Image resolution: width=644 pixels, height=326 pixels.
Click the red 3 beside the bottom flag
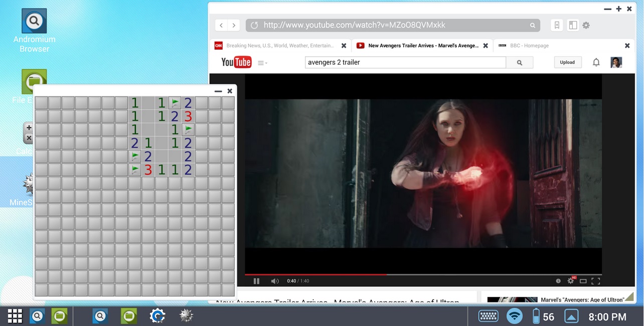click(x=148, y=170)
